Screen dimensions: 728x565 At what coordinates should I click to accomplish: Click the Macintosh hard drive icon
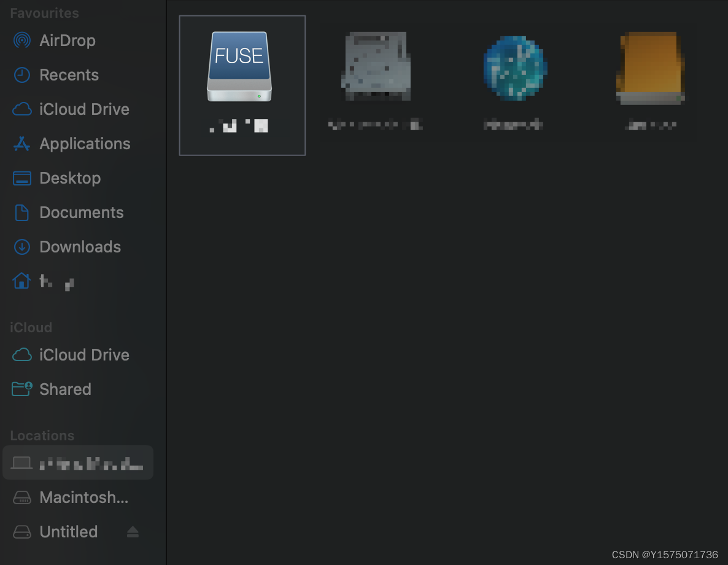click(22, 497)
